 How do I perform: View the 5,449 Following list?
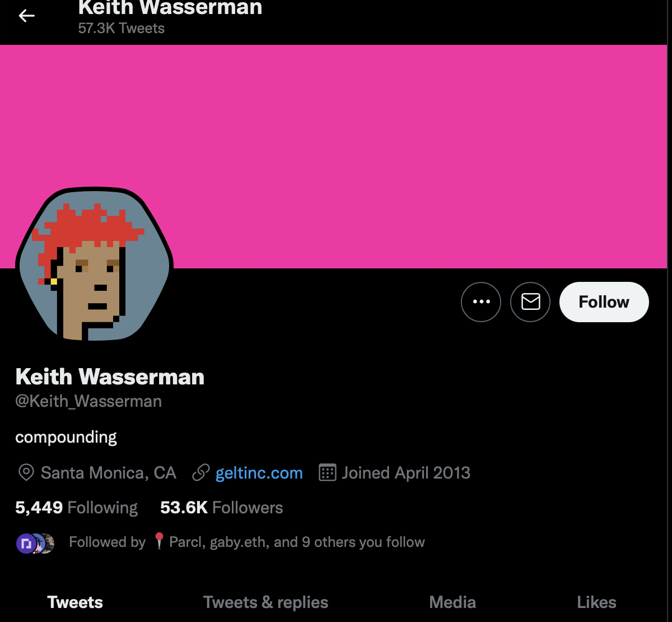click(x=76, y=508)
